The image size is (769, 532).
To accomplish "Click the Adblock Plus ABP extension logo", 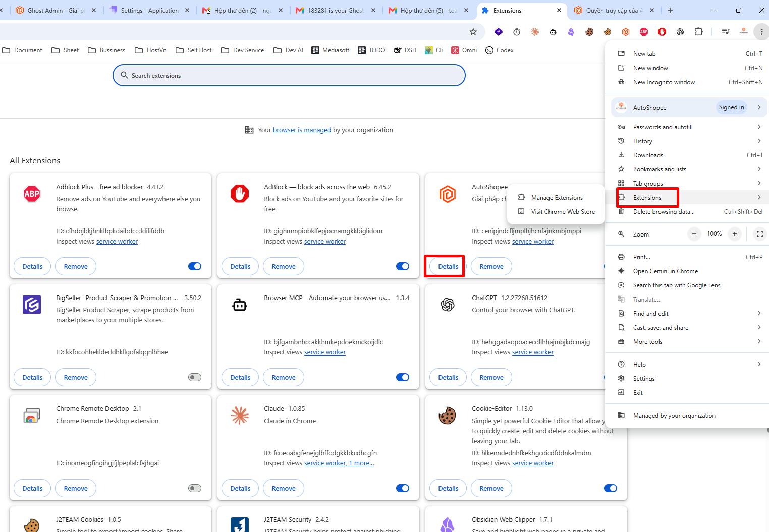I will click(x=32, y=194).
